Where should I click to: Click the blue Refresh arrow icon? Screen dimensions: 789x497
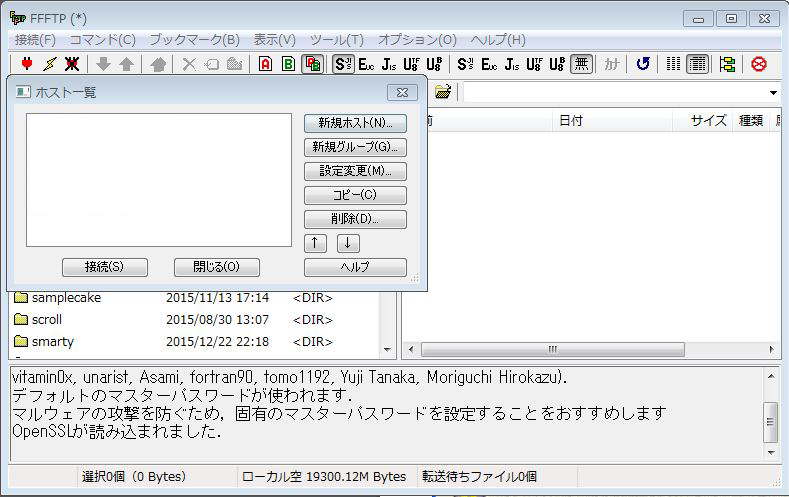click(x=643, y=64)
